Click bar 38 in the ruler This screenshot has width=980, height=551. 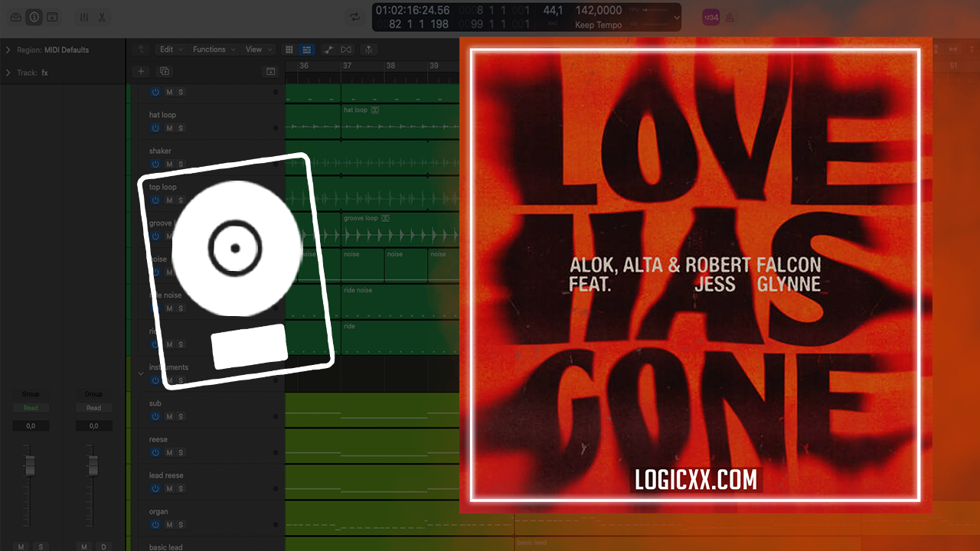(x=390, y=66)
